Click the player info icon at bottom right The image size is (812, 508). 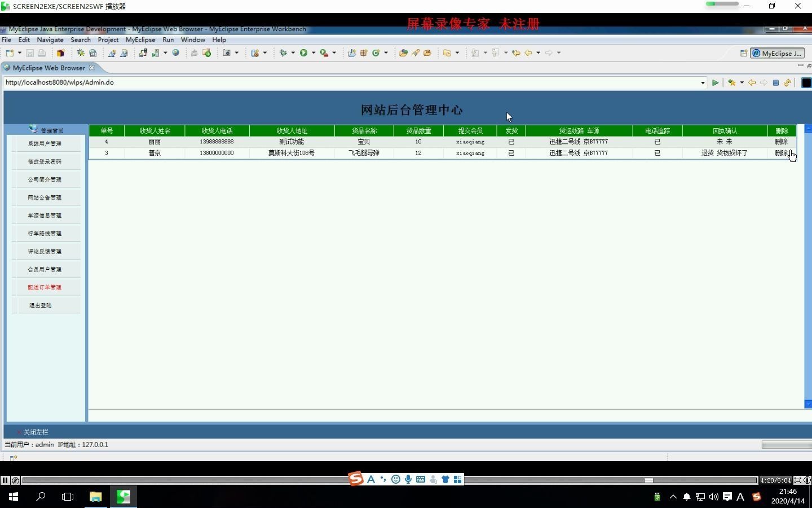tap(807, 480)
